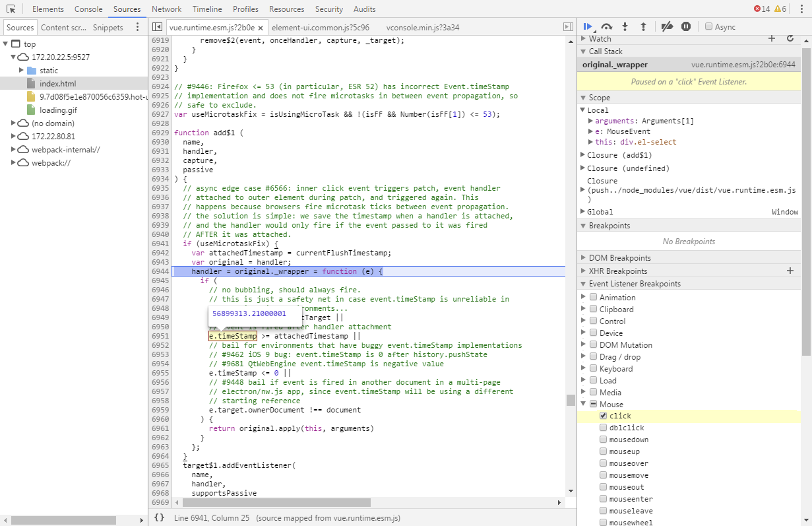
Task: Add a new watch expression
Action: [772, 39]
